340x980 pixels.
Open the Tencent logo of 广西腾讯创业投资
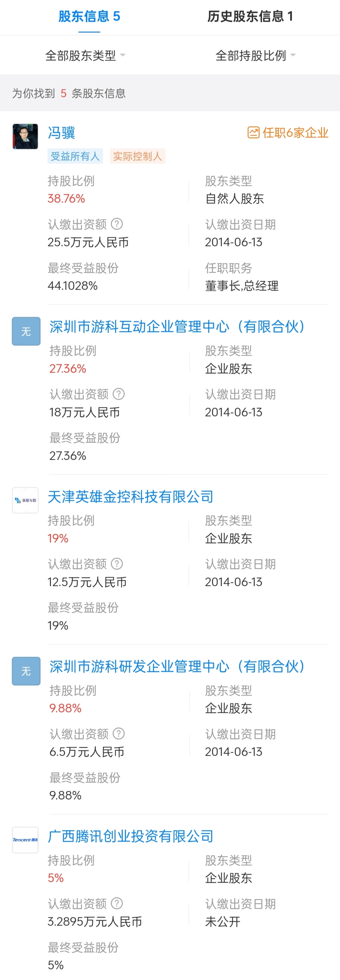(25, 840)
